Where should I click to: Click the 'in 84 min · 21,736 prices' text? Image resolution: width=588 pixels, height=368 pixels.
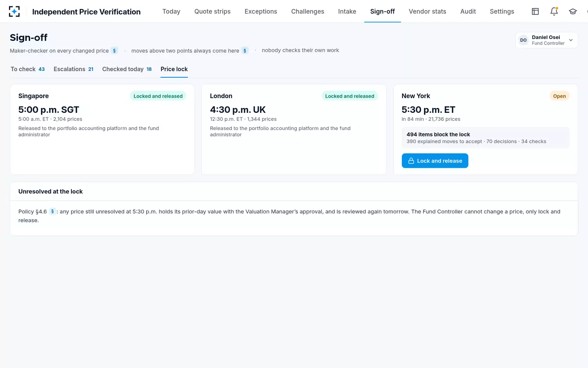[x=431, y=119]
